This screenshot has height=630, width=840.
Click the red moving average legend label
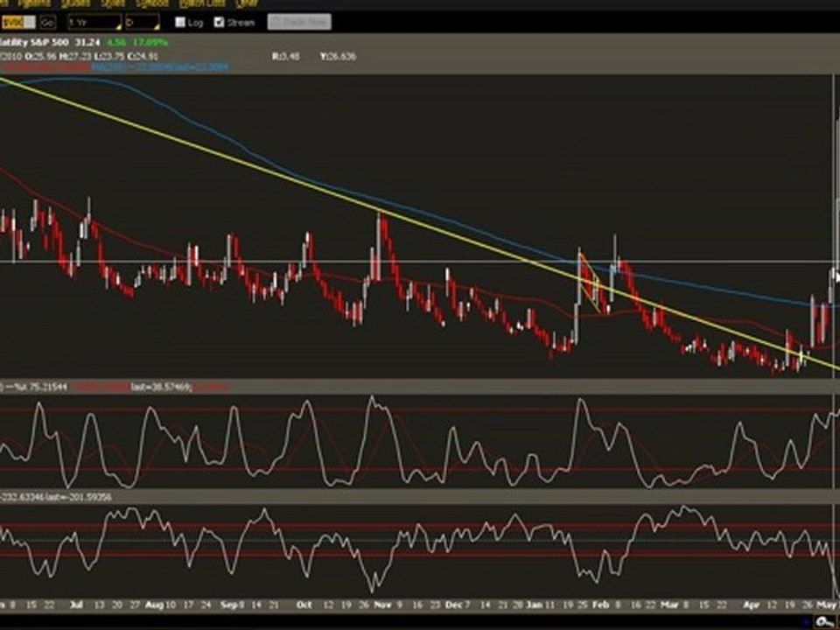pyautogui.click(x=45, y=67)
